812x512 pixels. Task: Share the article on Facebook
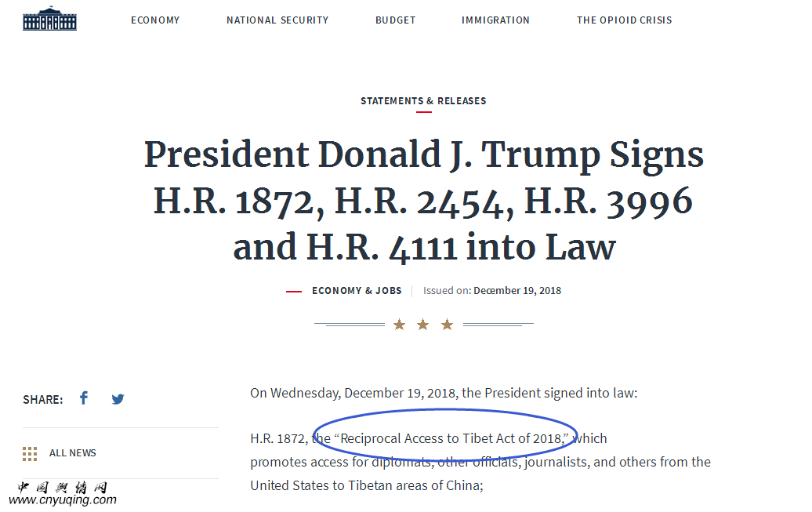pyautogui.click(x=84, y=398)
